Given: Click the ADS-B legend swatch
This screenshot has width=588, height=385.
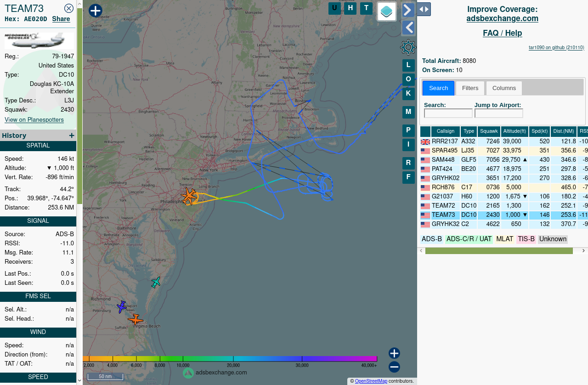Looking at the screenshot, I should (x=432, y=239).
